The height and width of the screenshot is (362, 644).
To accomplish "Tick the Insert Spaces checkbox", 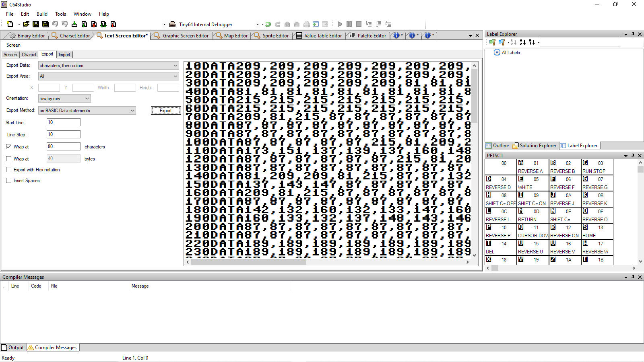I will [x=9, y=181].
